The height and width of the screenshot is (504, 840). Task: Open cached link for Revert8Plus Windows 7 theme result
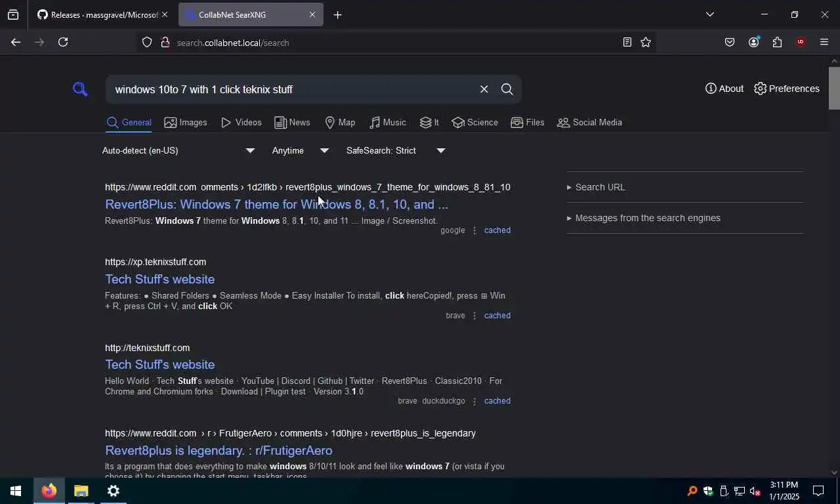click(x=497, y=230)
